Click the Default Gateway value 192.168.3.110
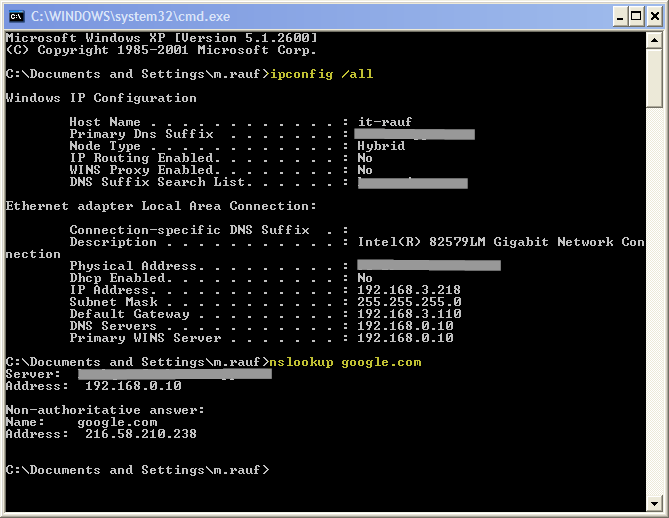Screen dimensions: 669x518 (x=409, y=314)
